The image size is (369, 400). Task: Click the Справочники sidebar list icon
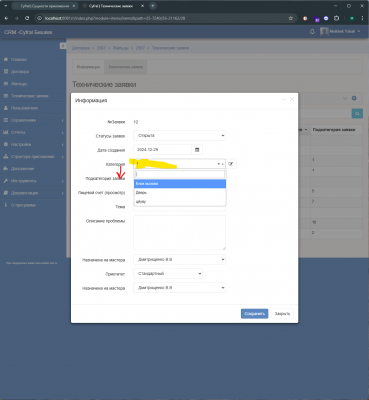coord(6,120)
